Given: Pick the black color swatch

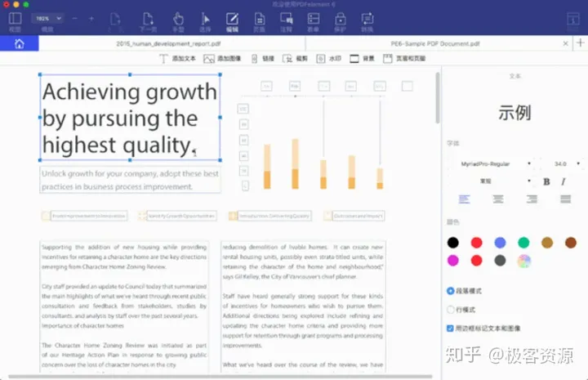Looking at the screenshot, I should [x=453, y=243].
